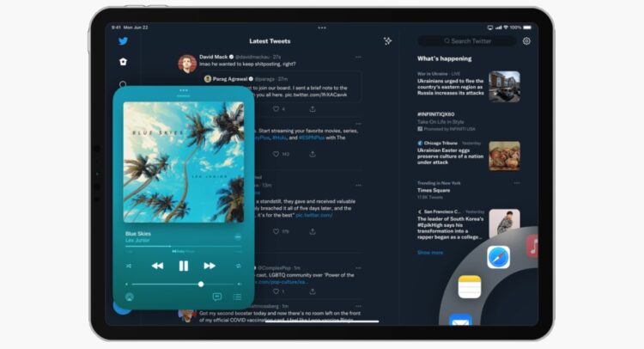Open Blue Skies album artwork
The image size is (644, 349).
184,162
